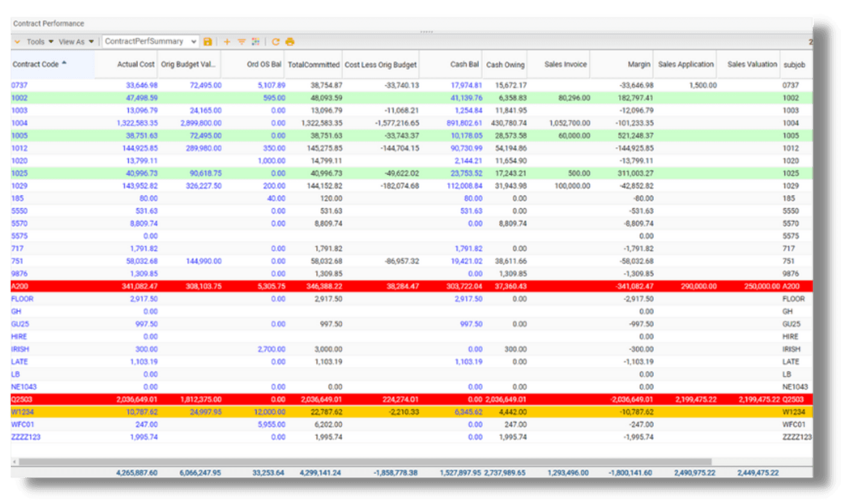The image size is (844, 504).
Task: Expand the Orig Budget Val column header
Action: 188,65
